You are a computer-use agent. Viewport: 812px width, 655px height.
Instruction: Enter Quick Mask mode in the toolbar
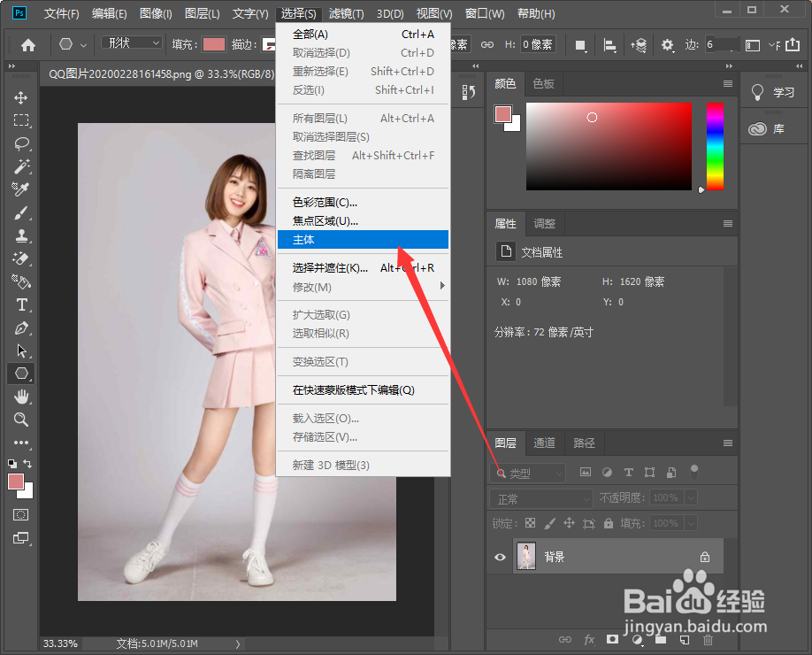(x=21, y=514)
